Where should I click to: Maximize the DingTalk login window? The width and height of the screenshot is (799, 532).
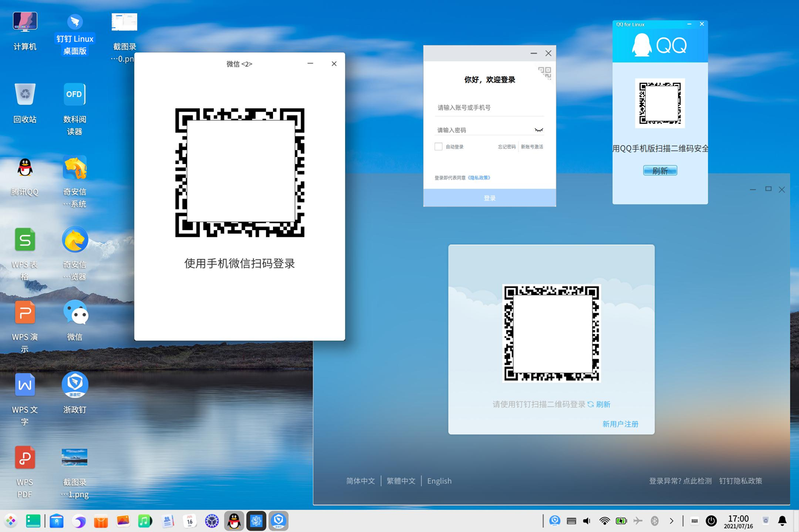point(768,189)
